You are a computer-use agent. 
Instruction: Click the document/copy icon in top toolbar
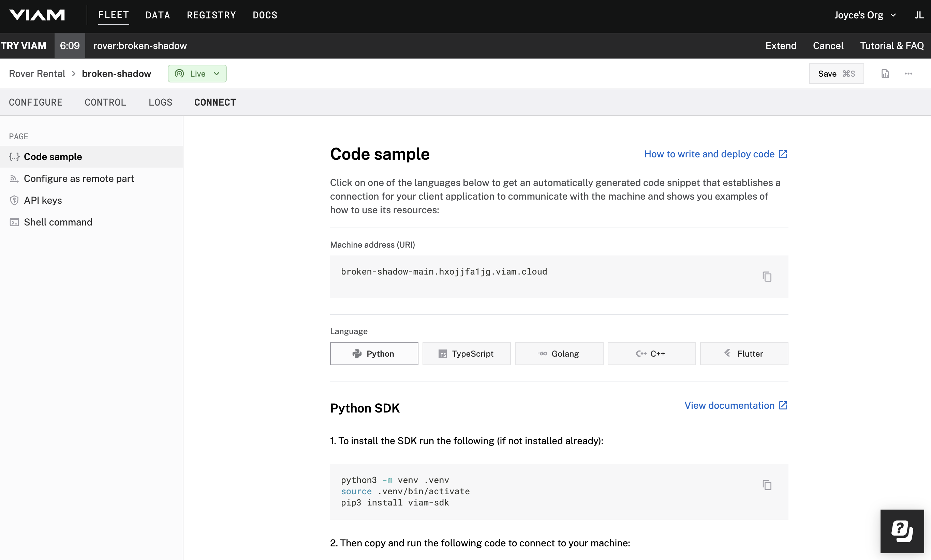[x=885, y=74]
